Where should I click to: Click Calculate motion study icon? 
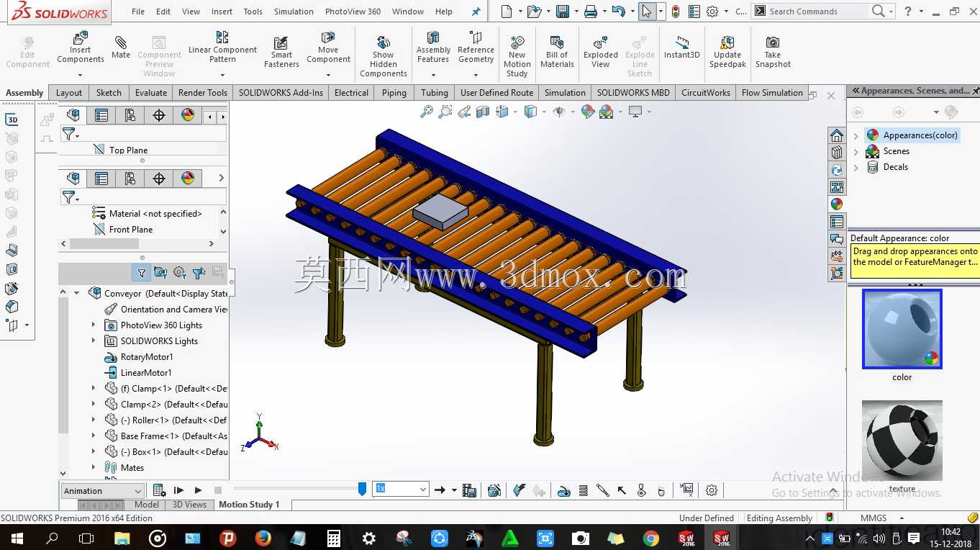(x=160, y=490)
